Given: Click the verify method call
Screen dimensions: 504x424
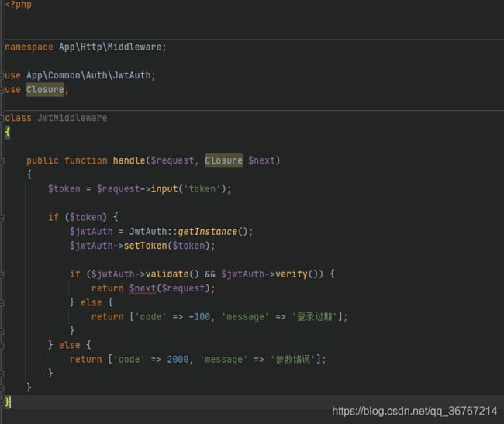Looking at the screenshot, I should [292, 274].
